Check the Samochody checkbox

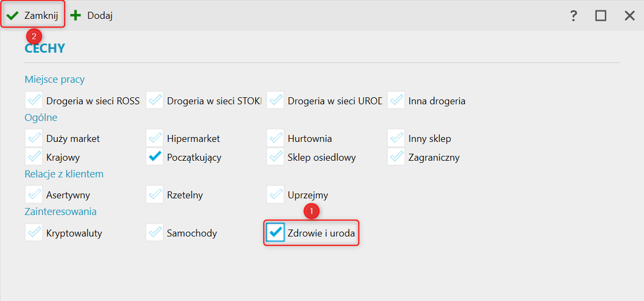[x=155, y=233]
